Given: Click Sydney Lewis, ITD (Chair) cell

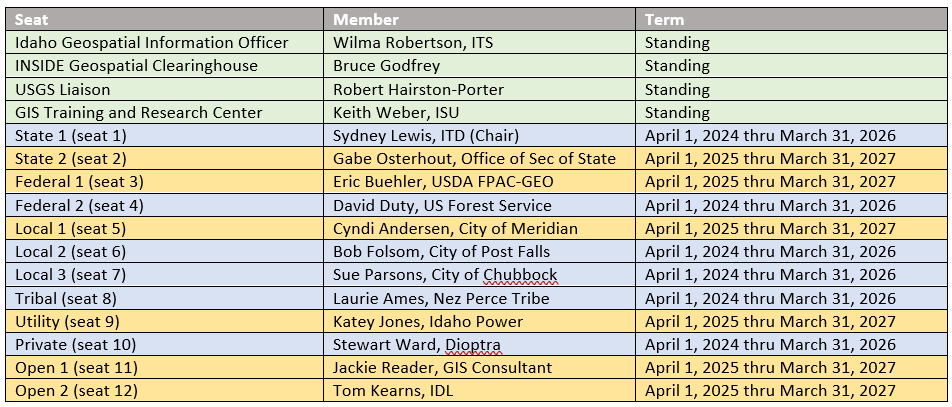Looking at the screenshot, I should [480, 135].
